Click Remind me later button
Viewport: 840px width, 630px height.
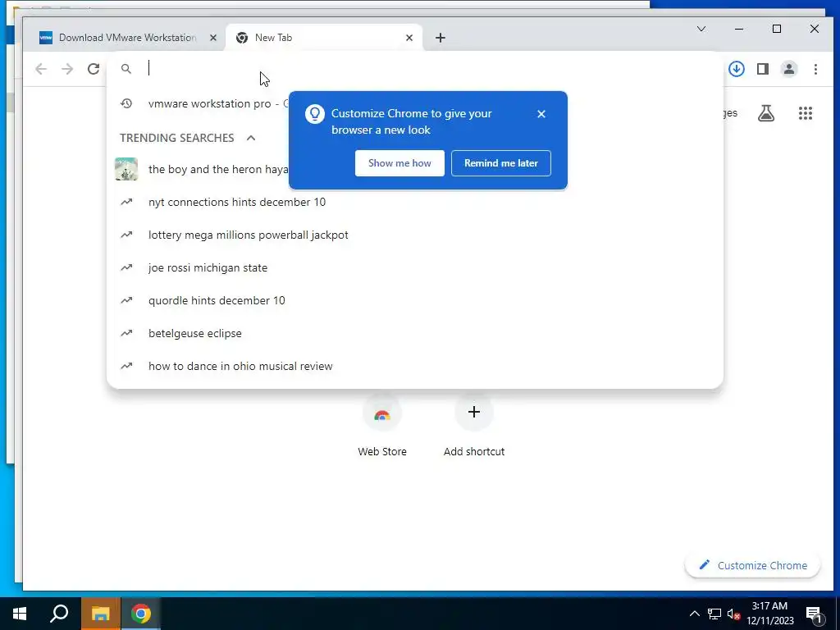[x=501, y=163]
